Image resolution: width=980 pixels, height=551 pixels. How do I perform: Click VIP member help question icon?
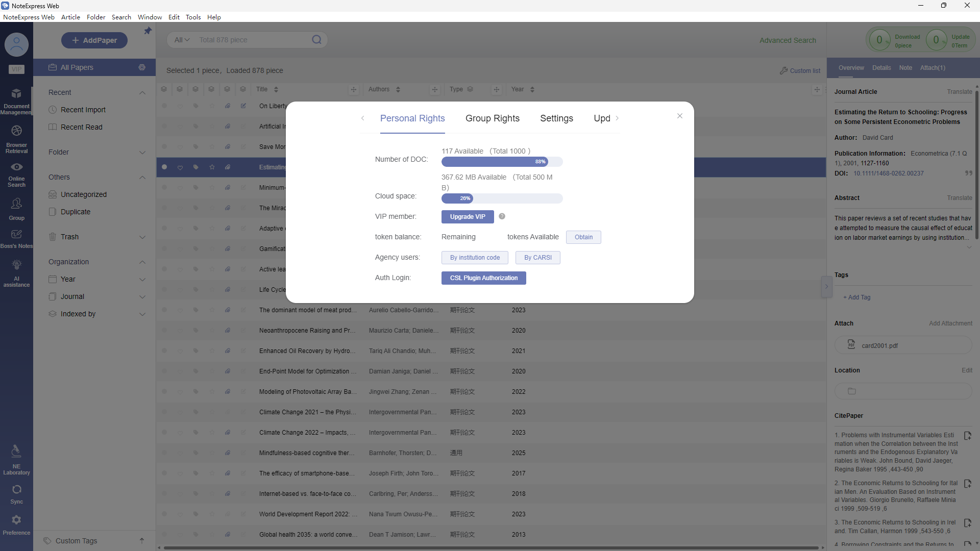tap(502, 216)
